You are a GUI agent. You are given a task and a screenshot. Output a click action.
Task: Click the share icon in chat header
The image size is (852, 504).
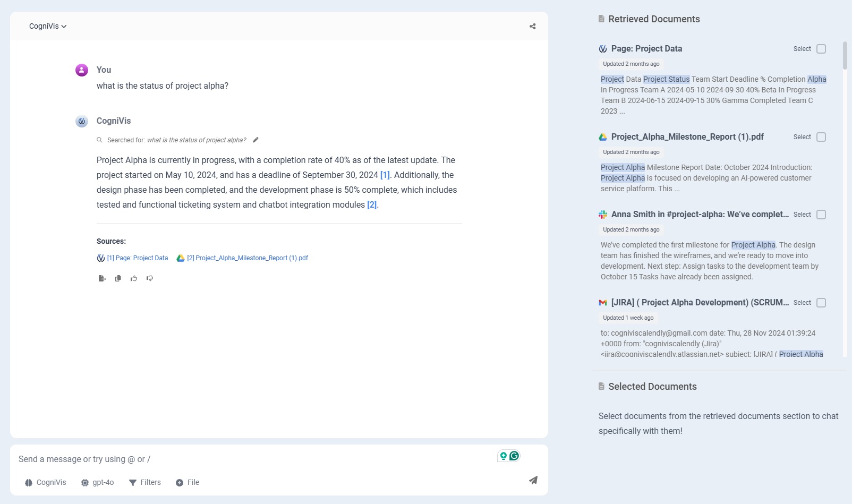532,27
